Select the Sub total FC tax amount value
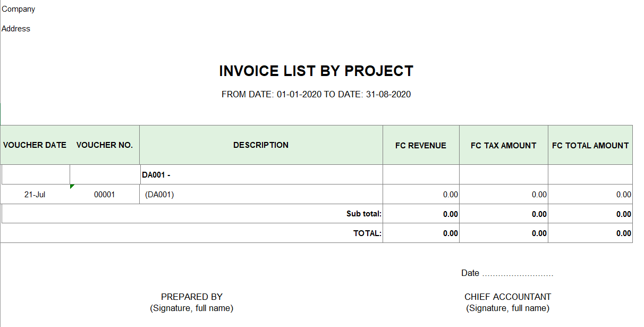Screen dimensions: 644x327 pos(539,214)
